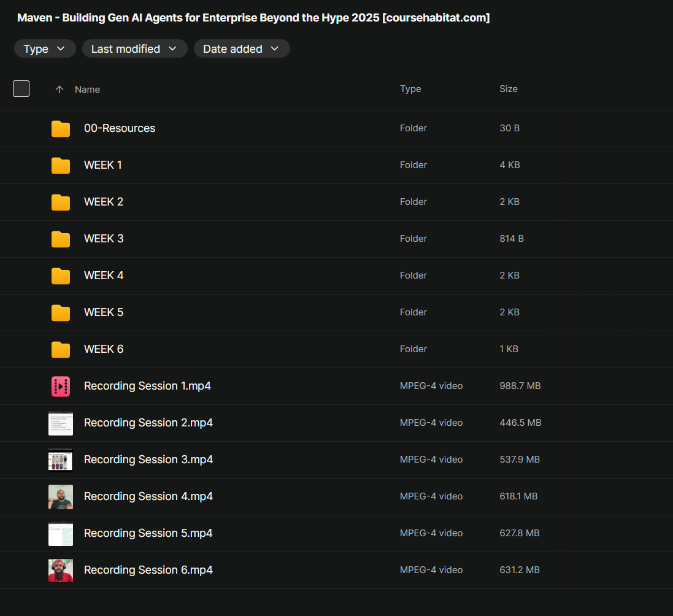Viewport: 673px width, 616px height.
Task: Click Recording Session 4.mp4 thumbnail
Action: [x=61, y=497]
